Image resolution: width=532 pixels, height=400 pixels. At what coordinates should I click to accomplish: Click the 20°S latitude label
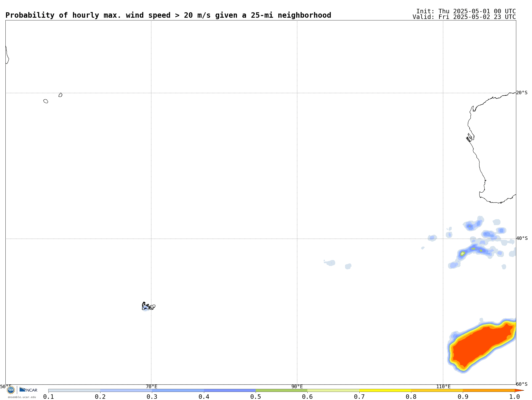point(522,93)
